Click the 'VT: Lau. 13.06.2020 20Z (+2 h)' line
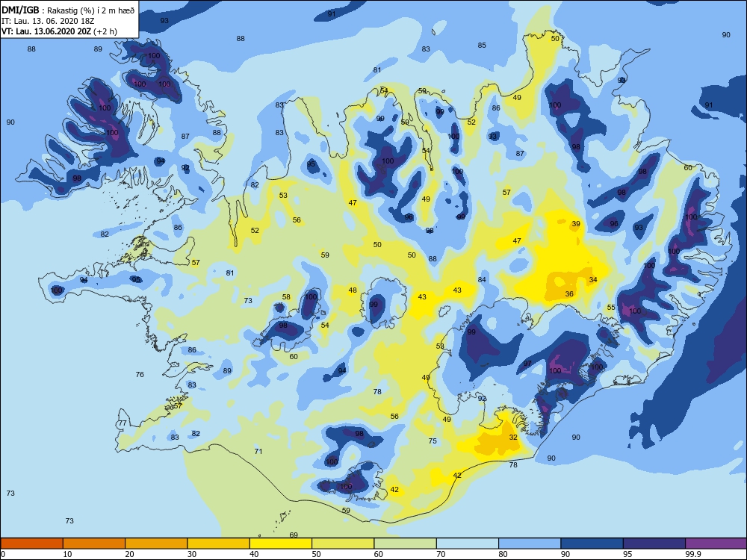The width and height of the screenshot is (747, 560). (x=59, y=31)
